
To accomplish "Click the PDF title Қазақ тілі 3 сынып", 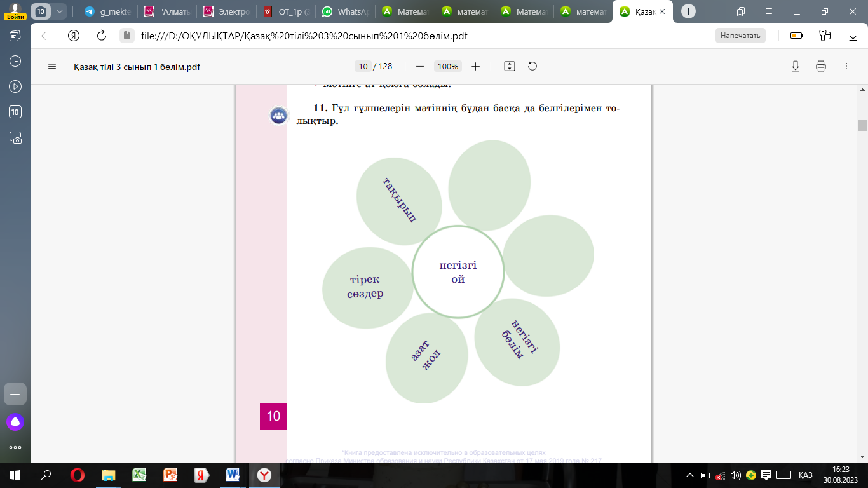I will [137, 66].
